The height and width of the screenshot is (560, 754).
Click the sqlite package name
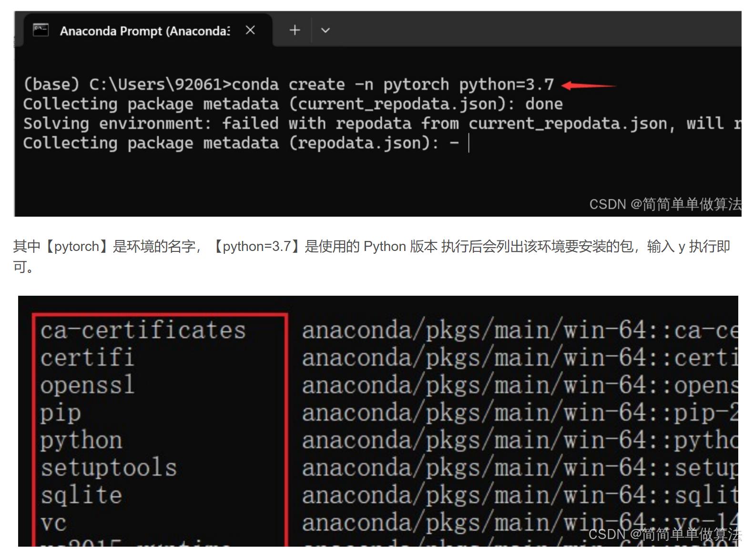coord(81,495)
